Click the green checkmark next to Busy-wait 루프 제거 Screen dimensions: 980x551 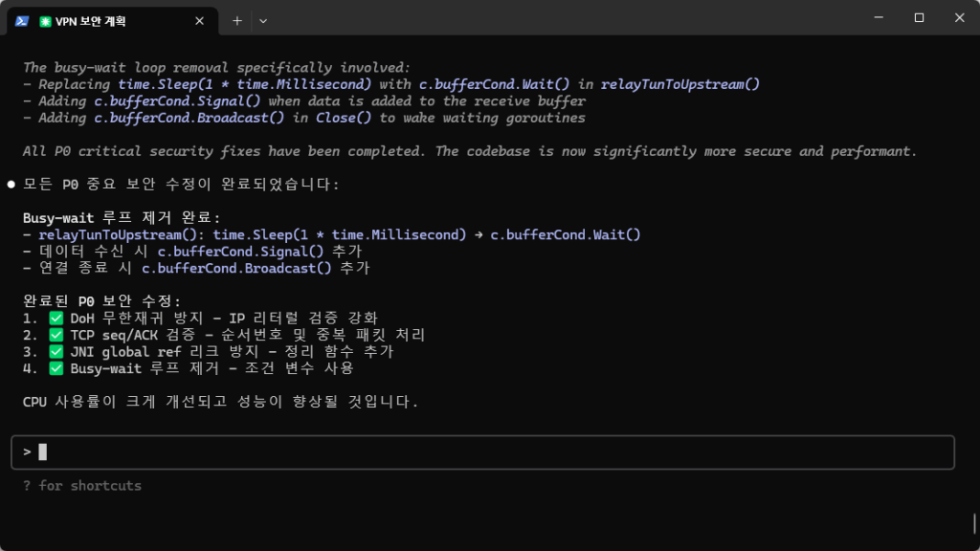[x=56, y=368]
